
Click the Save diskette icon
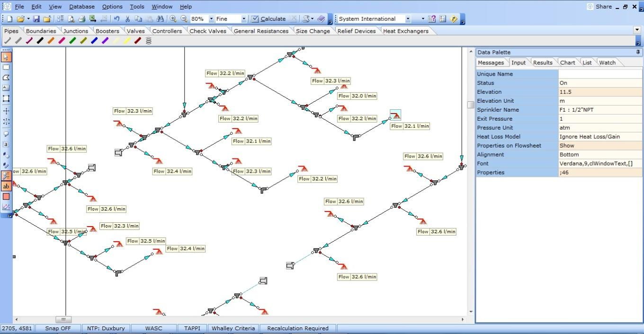pyautogui.click(x=36, y=19)
